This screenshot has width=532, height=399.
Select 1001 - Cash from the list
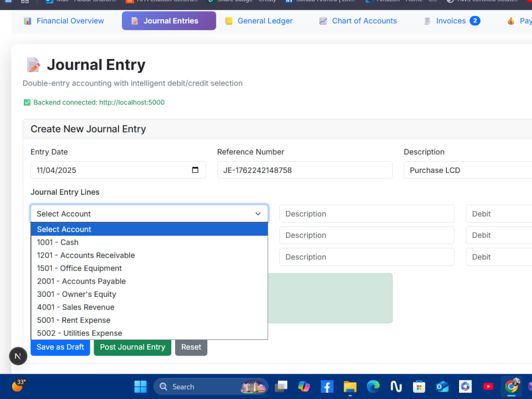coord(149,242)
